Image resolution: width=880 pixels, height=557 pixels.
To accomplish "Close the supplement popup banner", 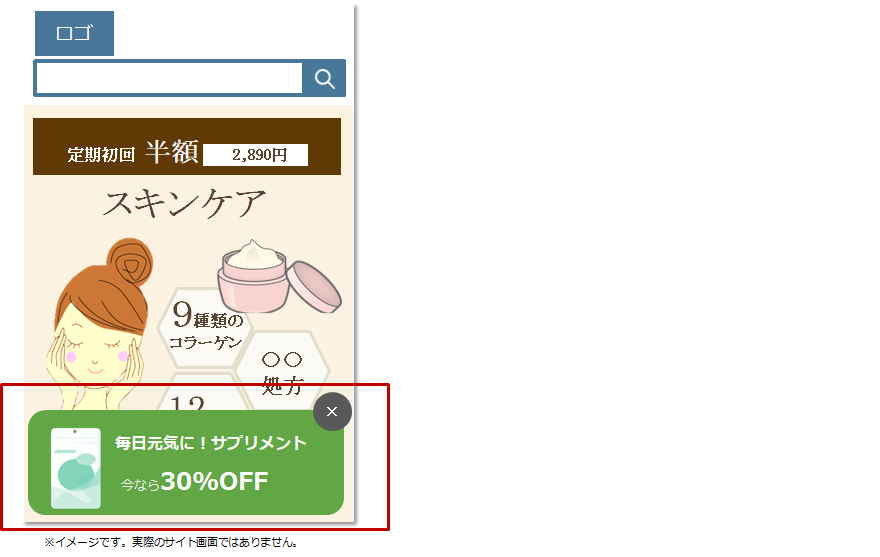I will tap(332, 412).
